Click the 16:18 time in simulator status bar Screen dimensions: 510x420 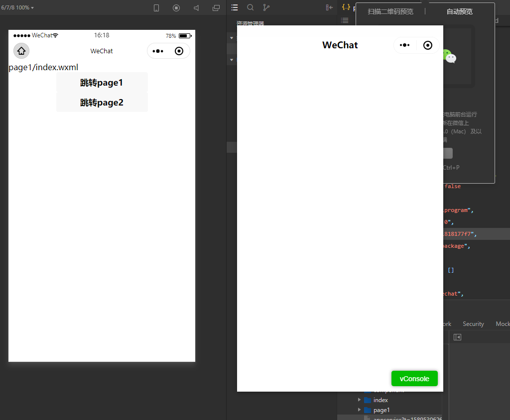[x=102, y=35]
